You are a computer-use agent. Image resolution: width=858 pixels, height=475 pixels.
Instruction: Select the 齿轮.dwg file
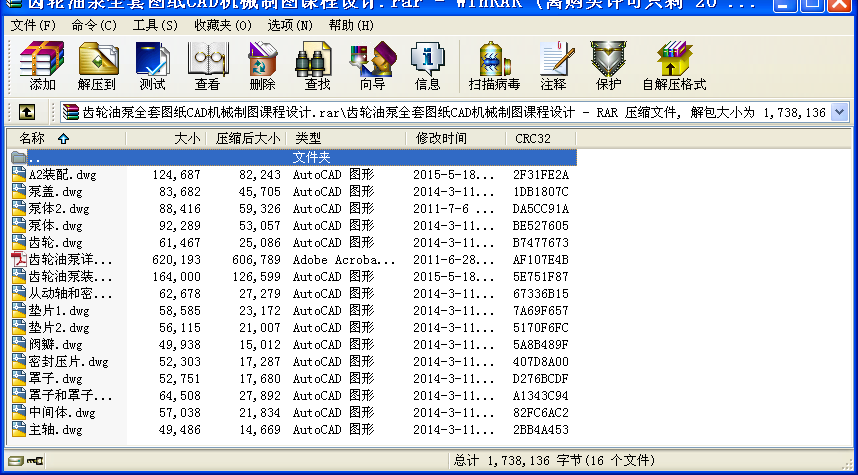pyautogui.click(x=56, y=242)
